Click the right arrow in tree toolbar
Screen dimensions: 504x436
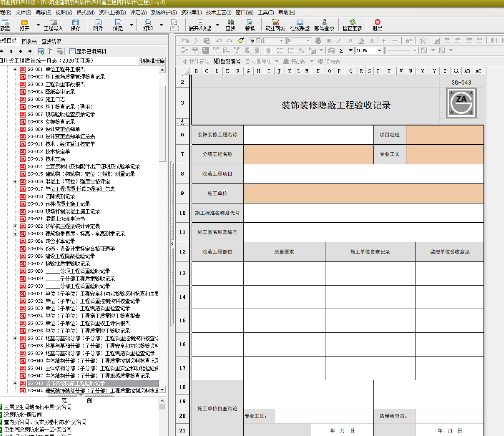pos(30,51)
